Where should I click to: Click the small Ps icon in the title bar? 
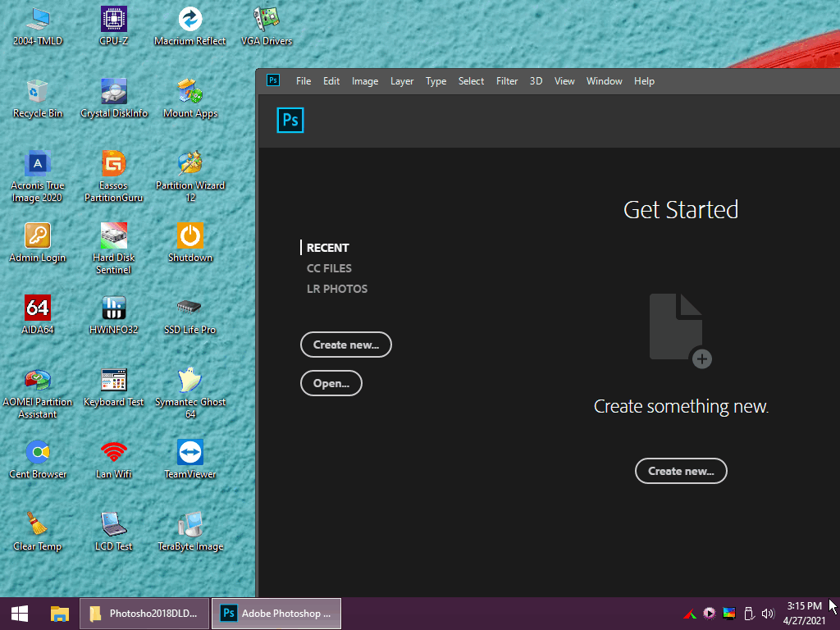[273, 80]
